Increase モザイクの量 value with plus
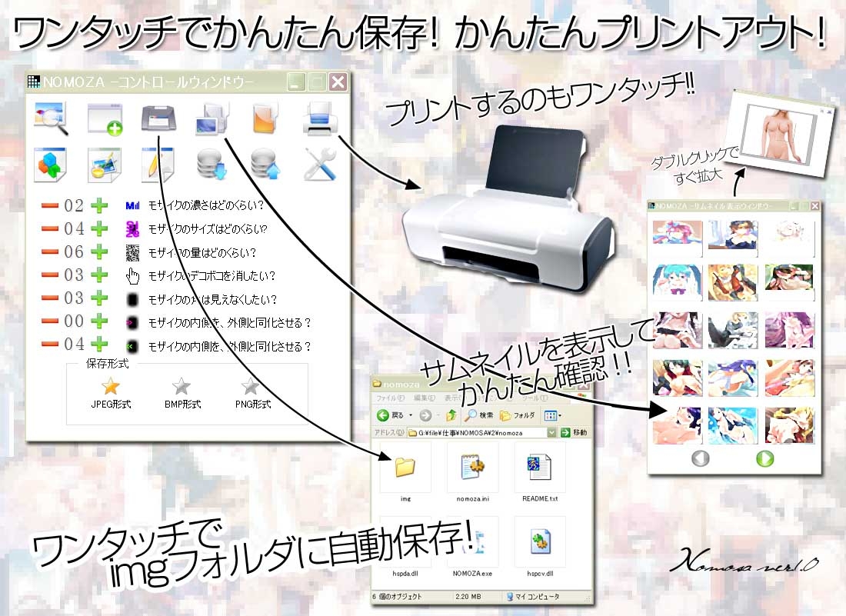The width and height of the screenshot is (846, 616). click(98, 252)
